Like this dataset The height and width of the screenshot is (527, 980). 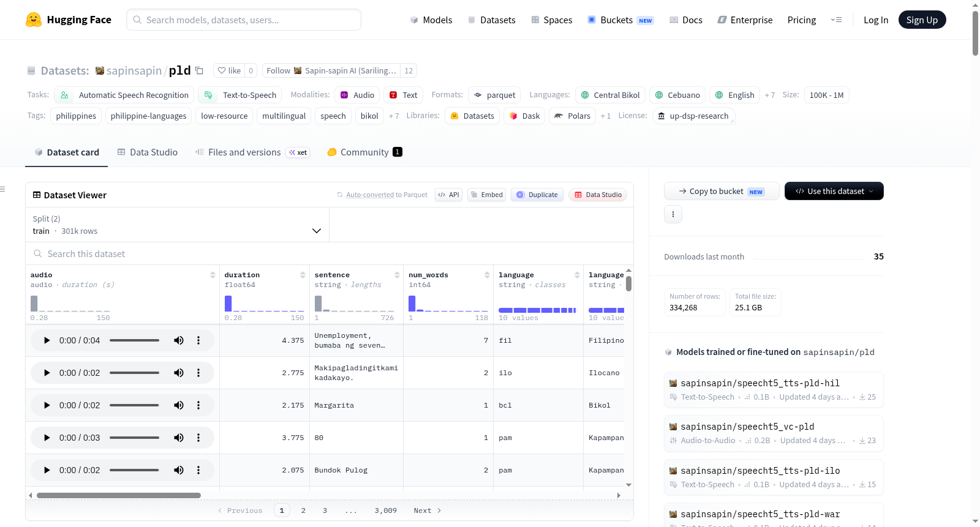tap(230, 70)
